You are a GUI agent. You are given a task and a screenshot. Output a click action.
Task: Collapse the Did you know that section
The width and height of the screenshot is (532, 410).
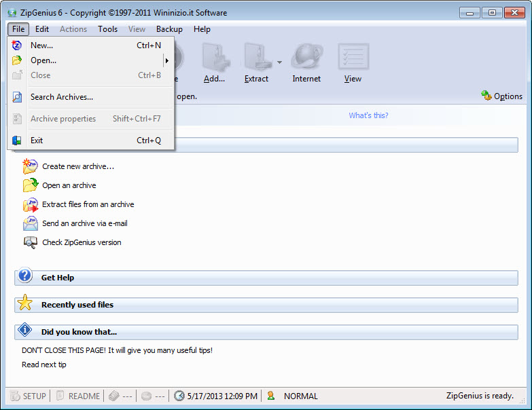point(266,332)
